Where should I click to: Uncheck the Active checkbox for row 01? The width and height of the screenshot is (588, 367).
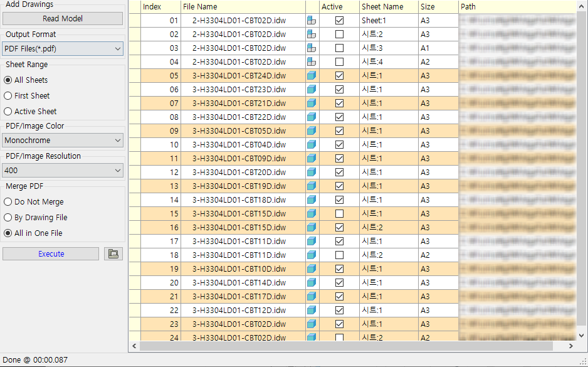pos(339,21)
